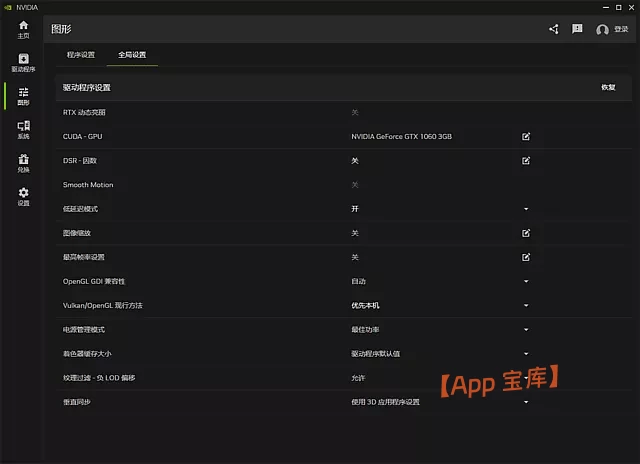Open the feedback icon in header
Viewport: 640px width, 464px height.
coord(577,29)
